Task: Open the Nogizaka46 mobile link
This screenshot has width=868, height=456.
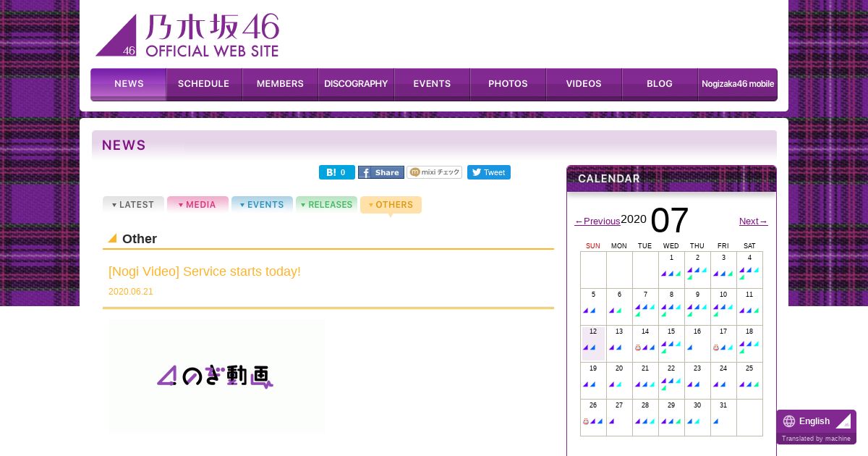Action: pos(738,84)
